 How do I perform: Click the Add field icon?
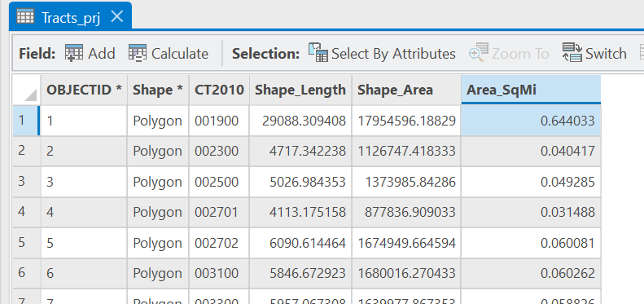click(x=74, y=54)
